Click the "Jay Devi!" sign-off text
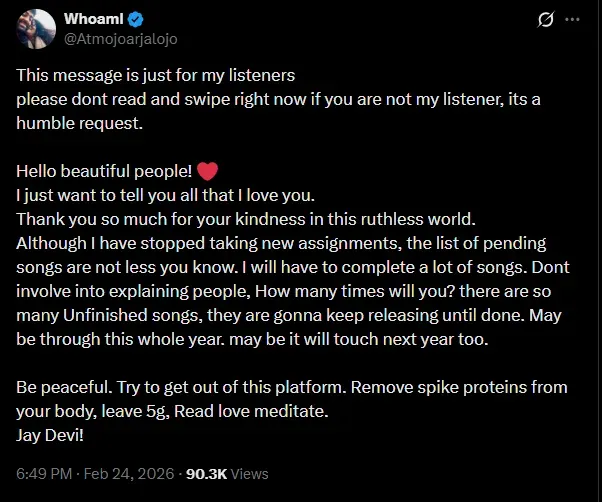This screenshot has height=502, width=602. click(x=50, y=435)
